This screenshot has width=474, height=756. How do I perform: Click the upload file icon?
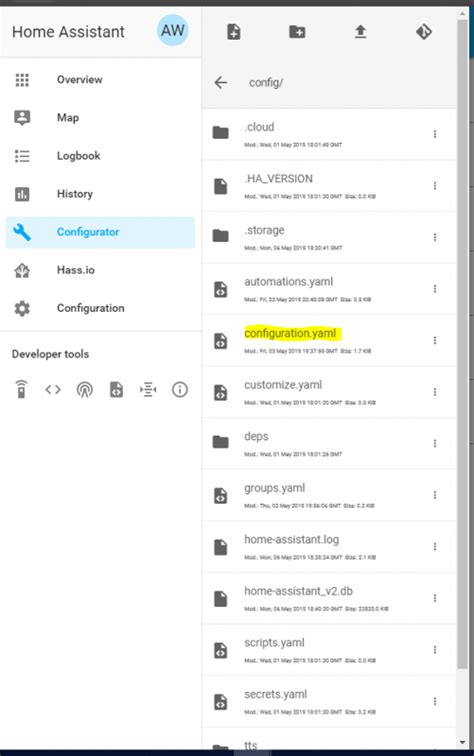click(x=360, y=32)
